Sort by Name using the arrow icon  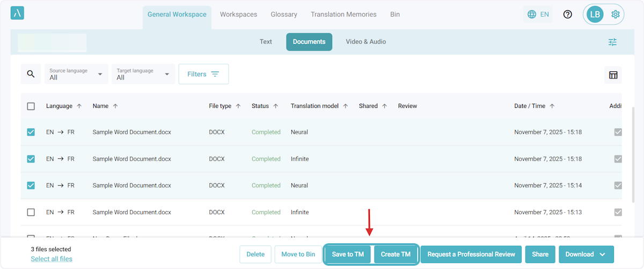pyautogui.click(x=115, y=106)
